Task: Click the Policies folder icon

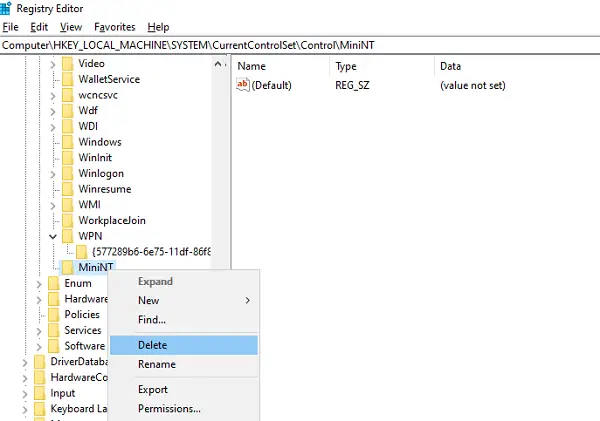Action: [x=54, y=315]
